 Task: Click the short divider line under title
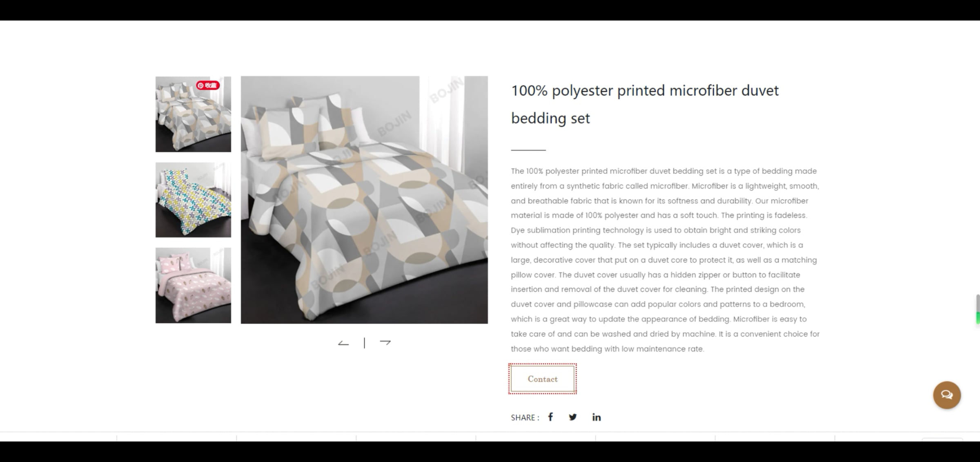528,150
